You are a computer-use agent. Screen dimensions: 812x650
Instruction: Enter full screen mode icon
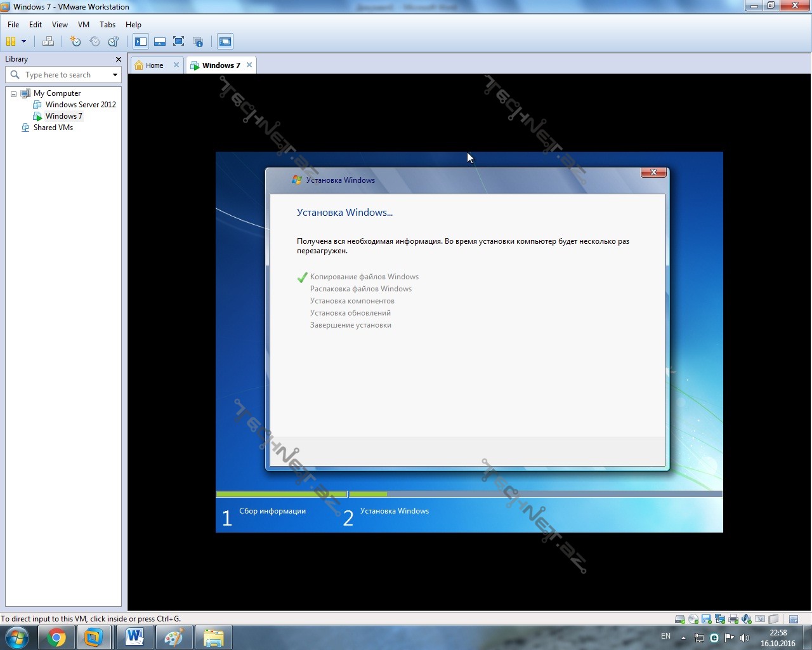coord(179,41)
